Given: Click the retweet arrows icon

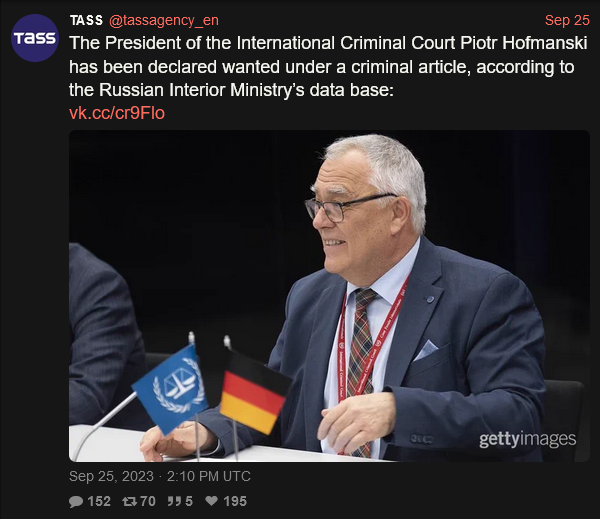Looking at the screenshot, I should pos(129,501).
